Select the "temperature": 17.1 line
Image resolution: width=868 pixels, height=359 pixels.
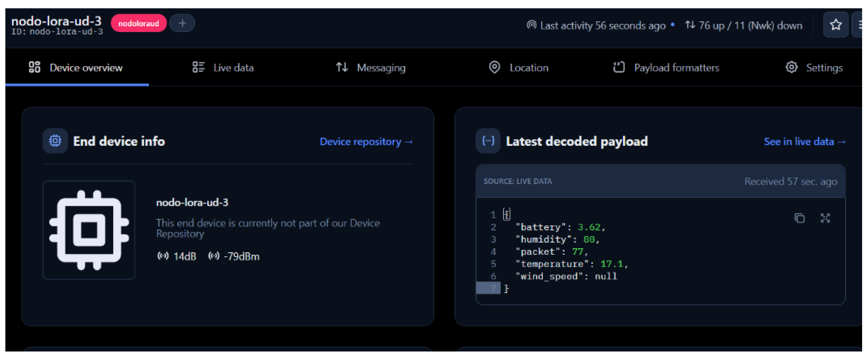coord(572,264)
